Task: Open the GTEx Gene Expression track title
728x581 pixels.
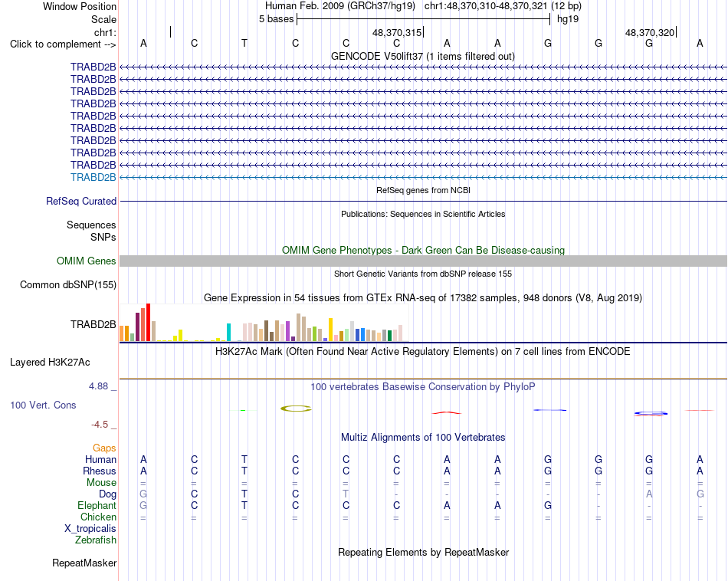Action: [x=423, y=297]
